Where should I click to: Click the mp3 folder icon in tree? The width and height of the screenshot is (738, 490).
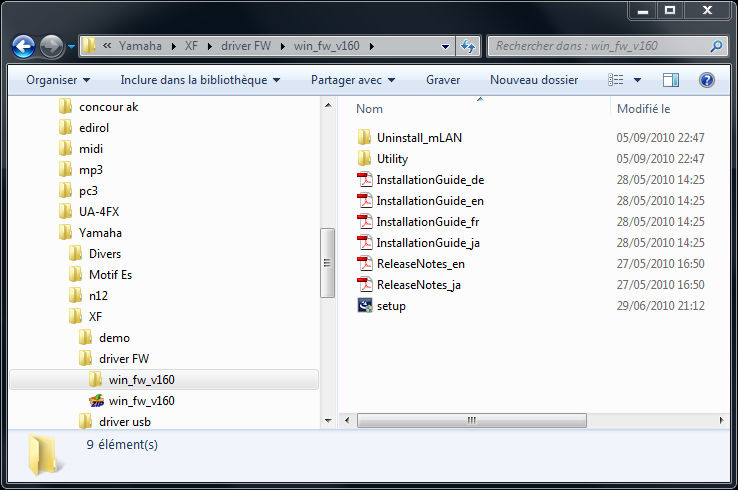pyautogui.click(x=65, y=169)
